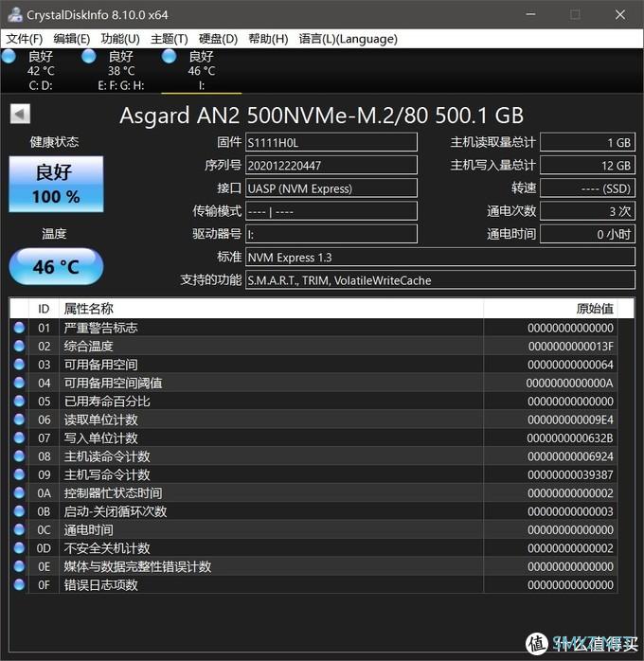Open the 语言(L)(Language) menu

348,39
